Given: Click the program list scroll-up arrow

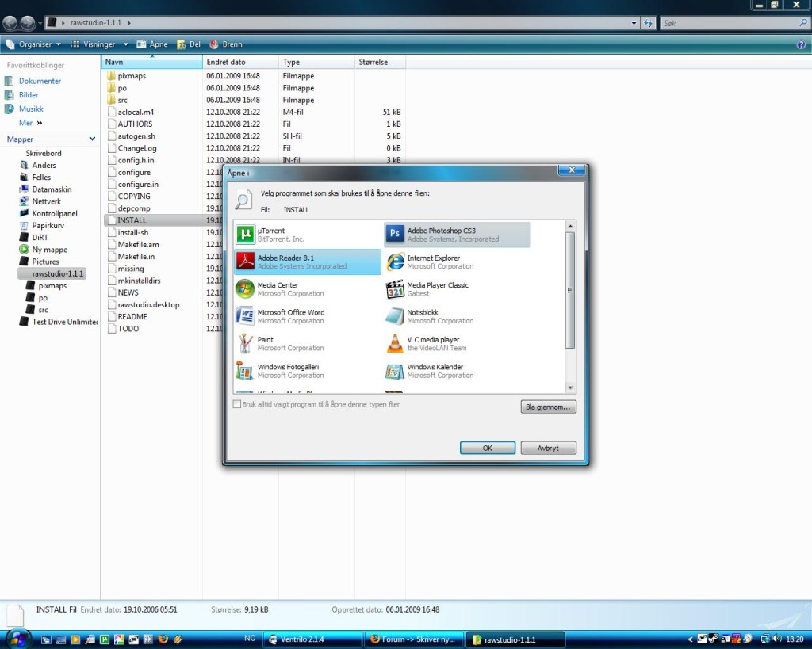Looking at the screenshot, I should pyautogui.click(x=570, y=226).
